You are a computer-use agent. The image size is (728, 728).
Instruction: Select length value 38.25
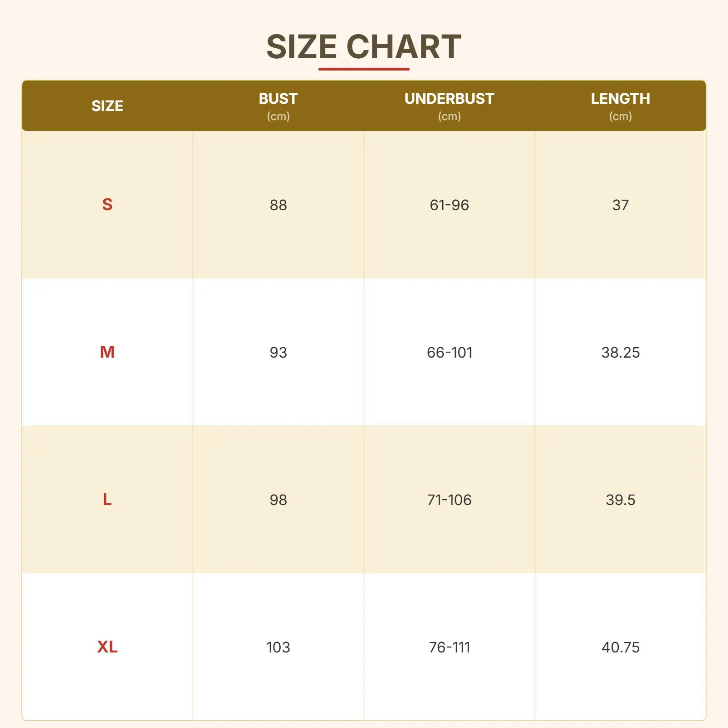coord(620,353)
